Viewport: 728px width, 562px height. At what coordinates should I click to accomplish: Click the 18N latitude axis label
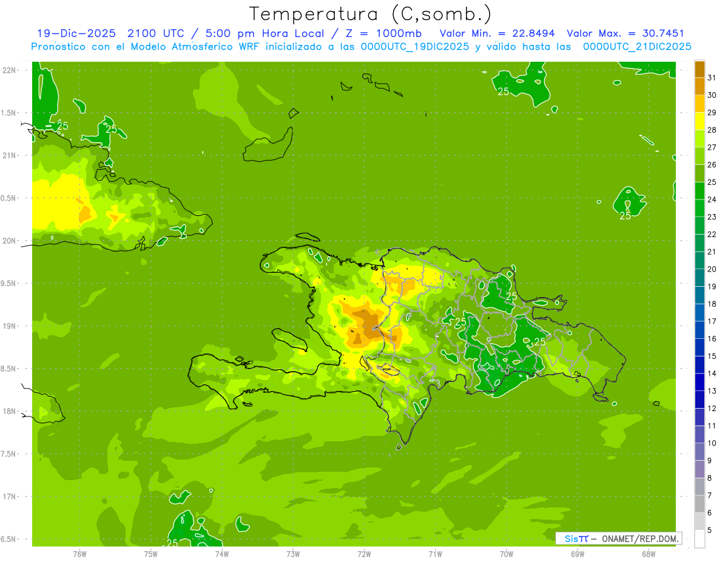(x=10, y=412)
